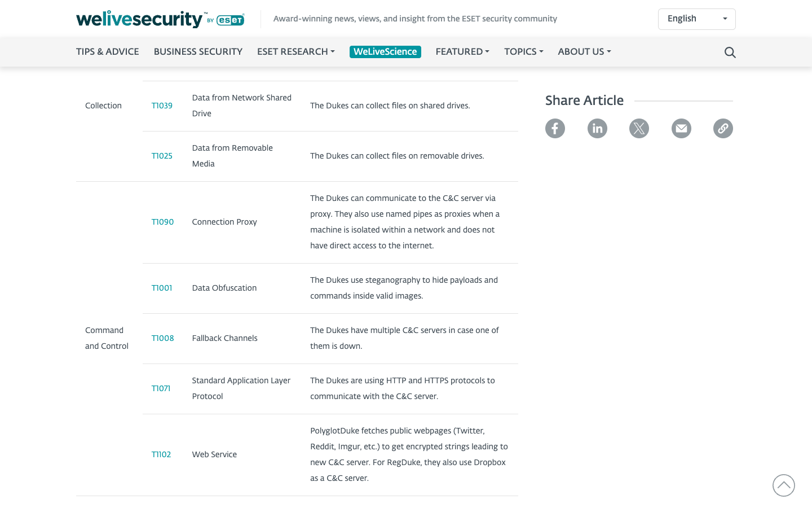Open the TOPICS dropdown
This screenshot has height=508, width=812.
coord(523,51)
